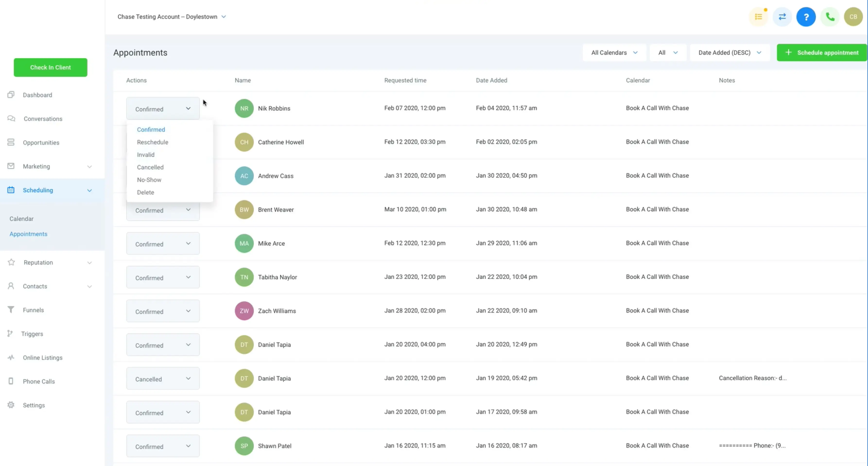
Task: Select Delete in the actions menu
Action: point(145,192)
